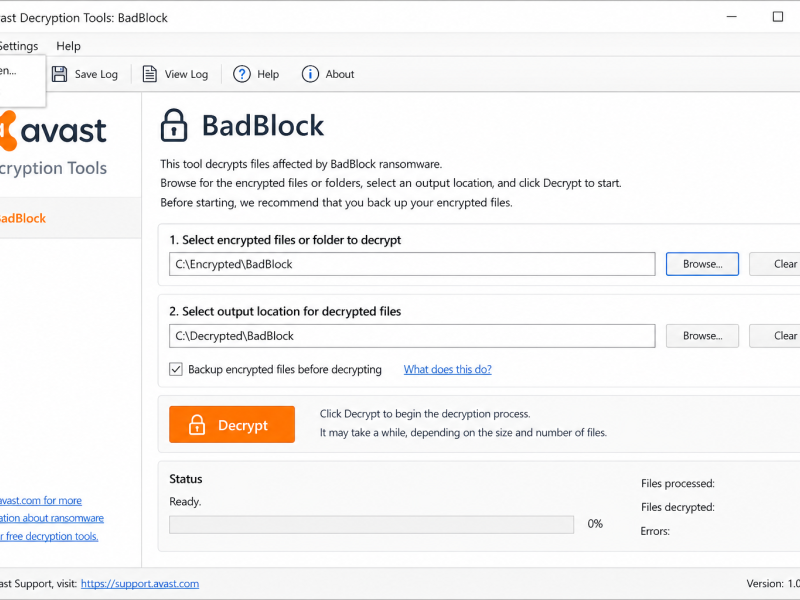This screenshot has width=800, height=600.
Task: Click the 'Errors:' label
Action: pyautogui.click(x=655, y=531)
